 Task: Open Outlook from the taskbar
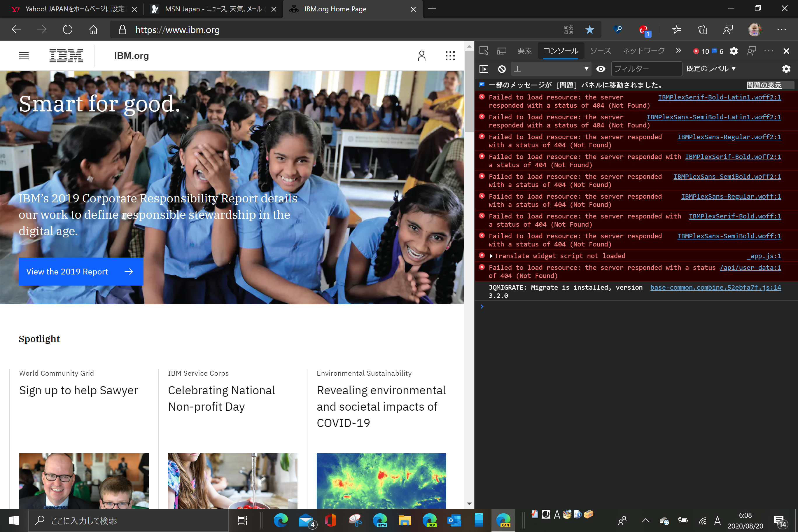tap(454, 520)
